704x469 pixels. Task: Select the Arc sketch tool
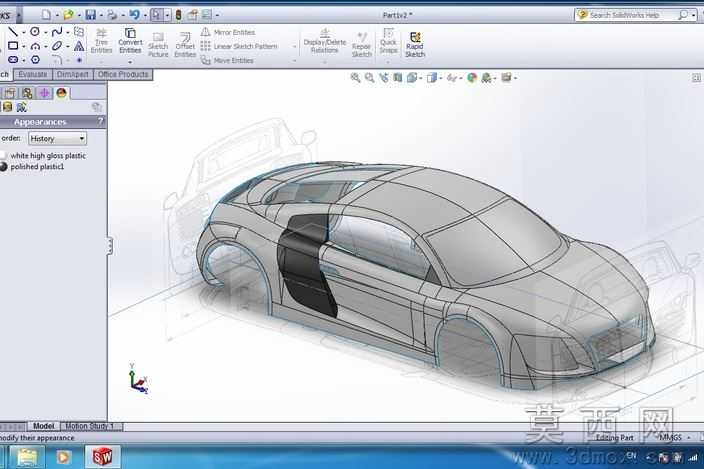pyautogui.click(x=35, y=46)
